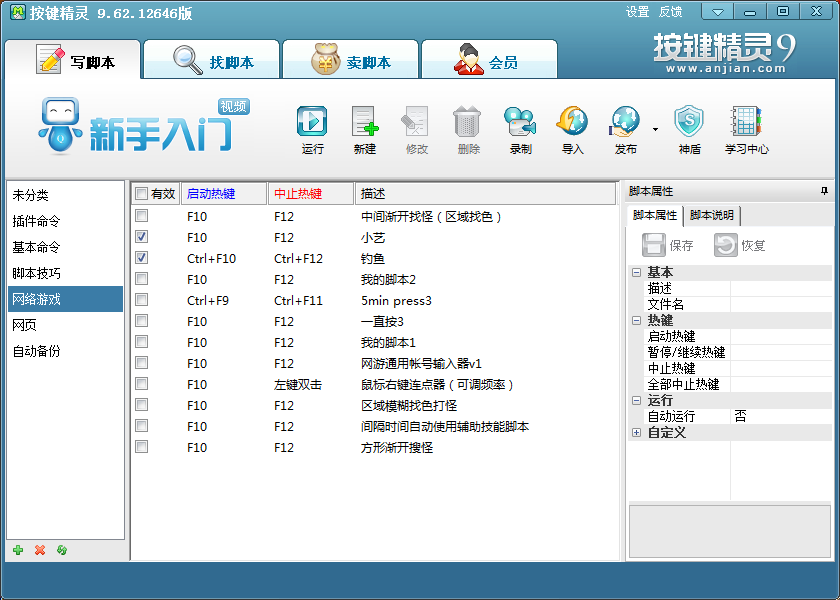Click the 设置 settings link

[x=637, y=12]
